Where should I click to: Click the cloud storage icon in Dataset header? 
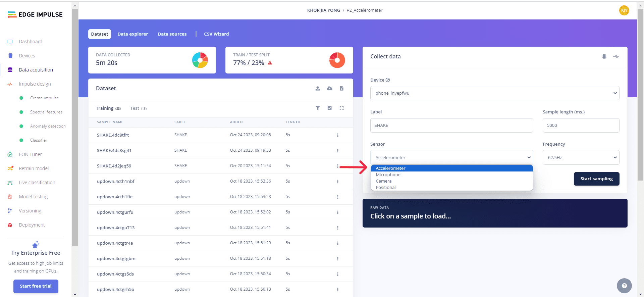pos(330,88)
